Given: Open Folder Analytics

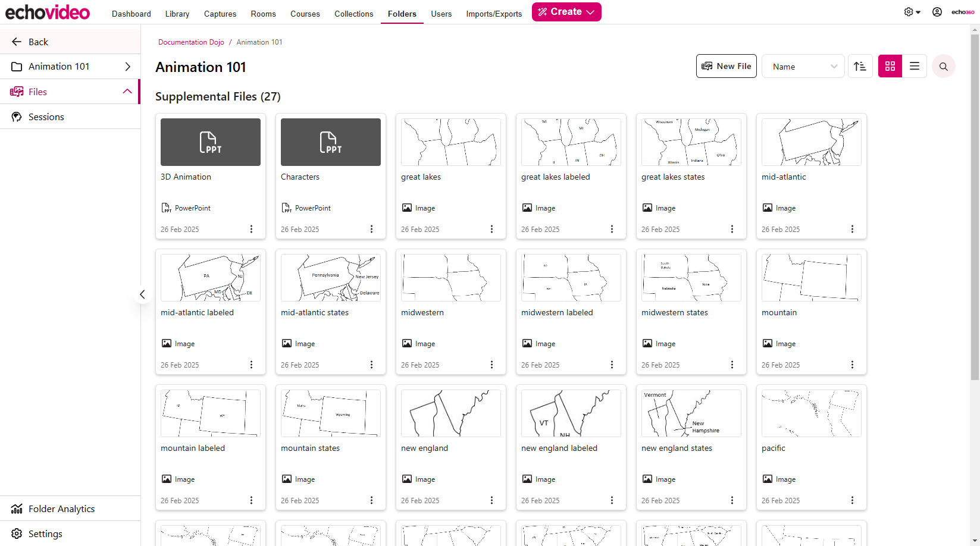Looking at the screenshot, I should pos(70,509).
